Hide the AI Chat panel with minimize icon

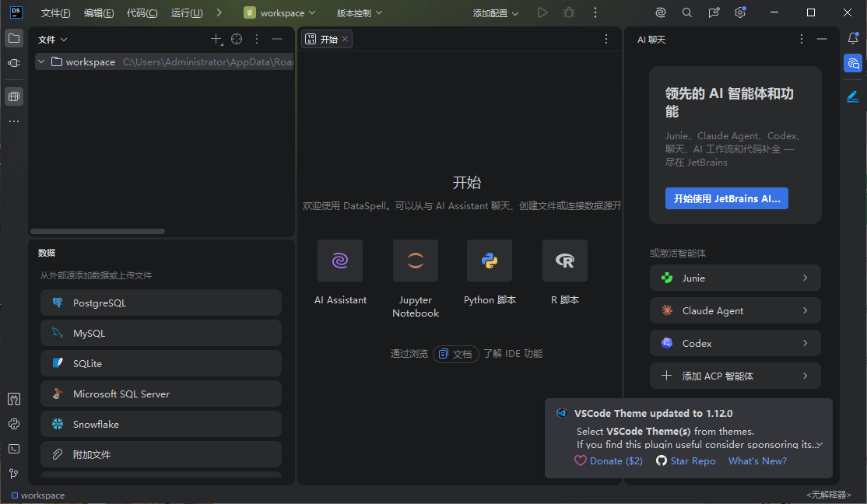click(x=822, y=39)
